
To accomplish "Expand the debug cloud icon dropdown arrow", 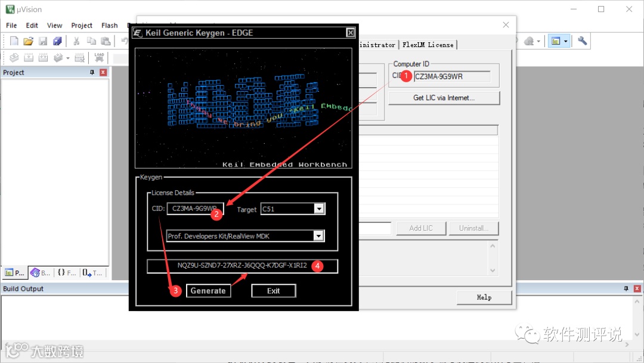I will pyautogui.click(x=538, y=41).
